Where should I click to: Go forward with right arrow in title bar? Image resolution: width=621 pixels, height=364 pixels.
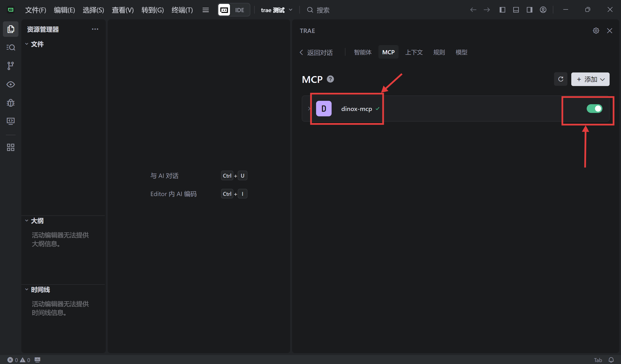tap(487, 10)
